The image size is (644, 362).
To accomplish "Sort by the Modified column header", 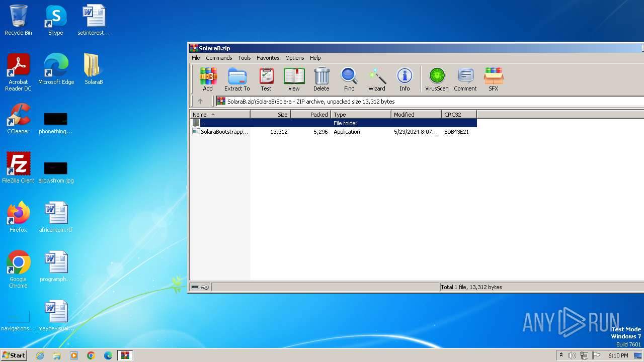I will point(417,115).
